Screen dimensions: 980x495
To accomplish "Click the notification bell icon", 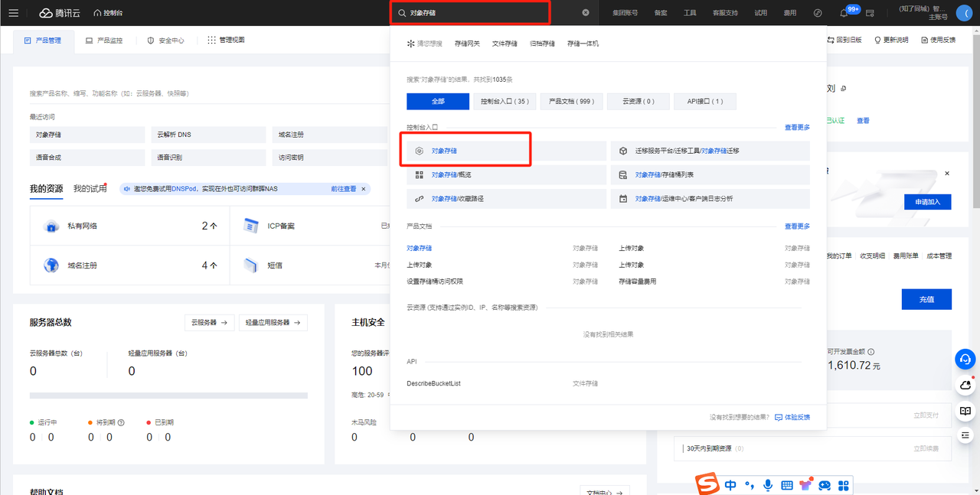I will [x=841, y=12].
